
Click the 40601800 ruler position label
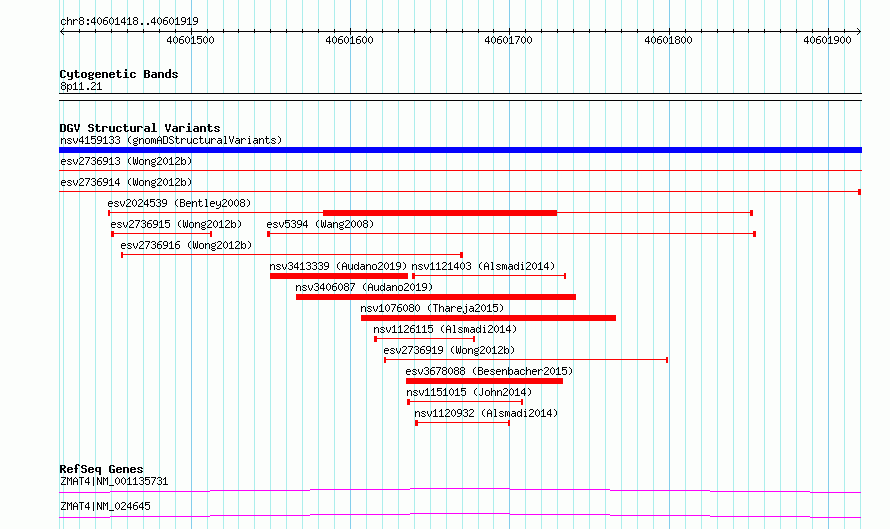pyautogui.click(x=668, y=40)
